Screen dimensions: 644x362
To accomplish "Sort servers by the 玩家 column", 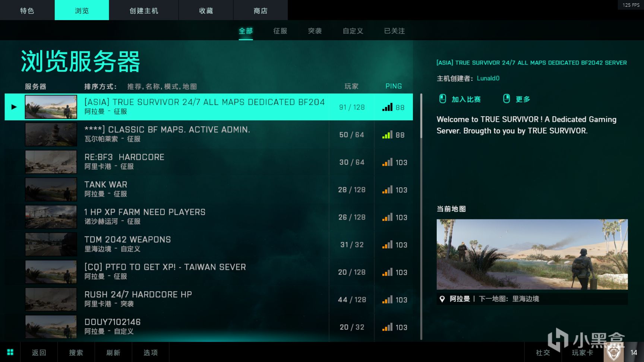I will point(351,86).
